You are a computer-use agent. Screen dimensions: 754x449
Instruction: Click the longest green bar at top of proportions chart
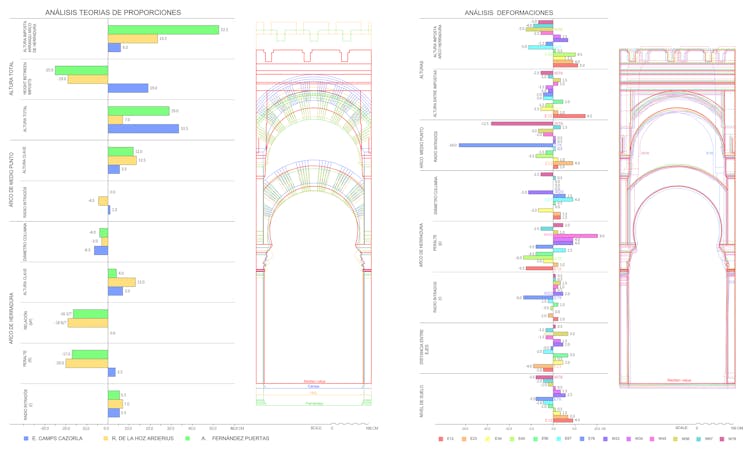pyautogui.click(x=163, y=30)
